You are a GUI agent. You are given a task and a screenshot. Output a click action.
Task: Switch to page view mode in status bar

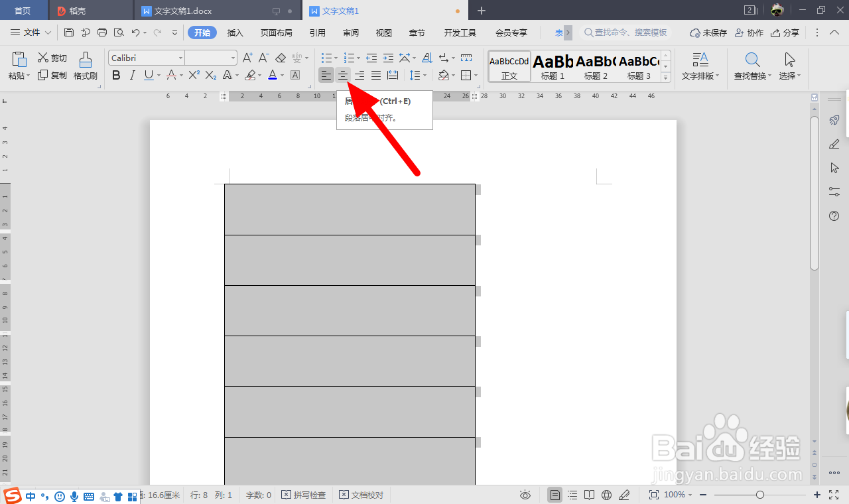click(555, 495)
